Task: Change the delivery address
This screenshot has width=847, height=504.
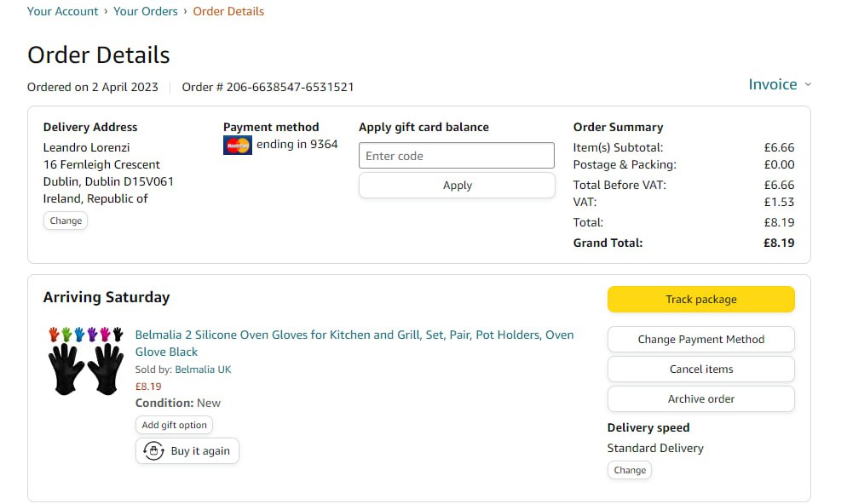Action: pyautogui.click(x=66, y=220)
